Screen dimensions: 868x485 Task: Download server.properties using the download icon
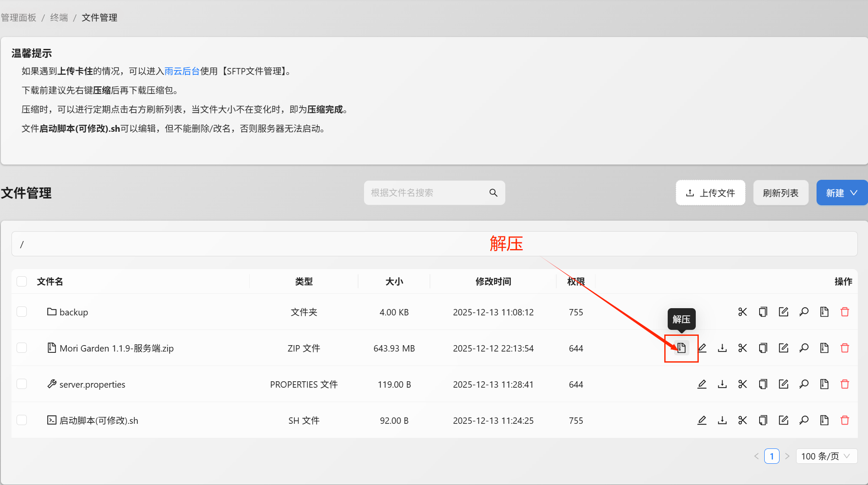(722, 384)
